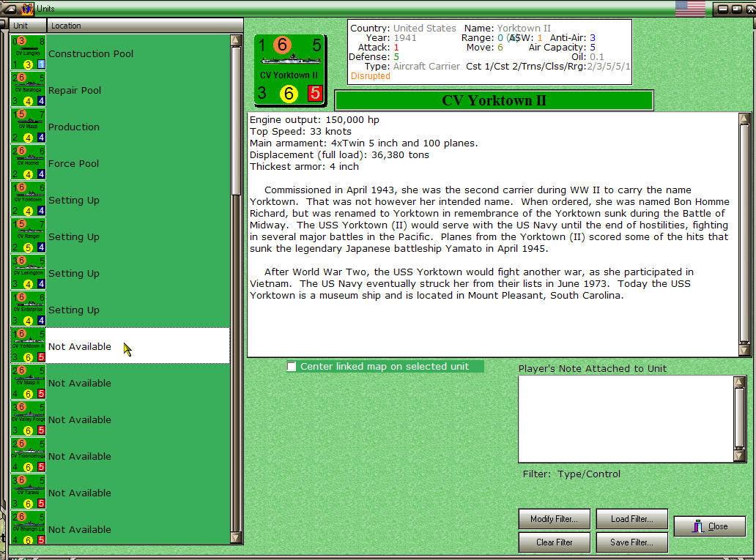Open the Modify Filter dialog
This screenshot has width=756, height=560.
[x=554, y=519]
